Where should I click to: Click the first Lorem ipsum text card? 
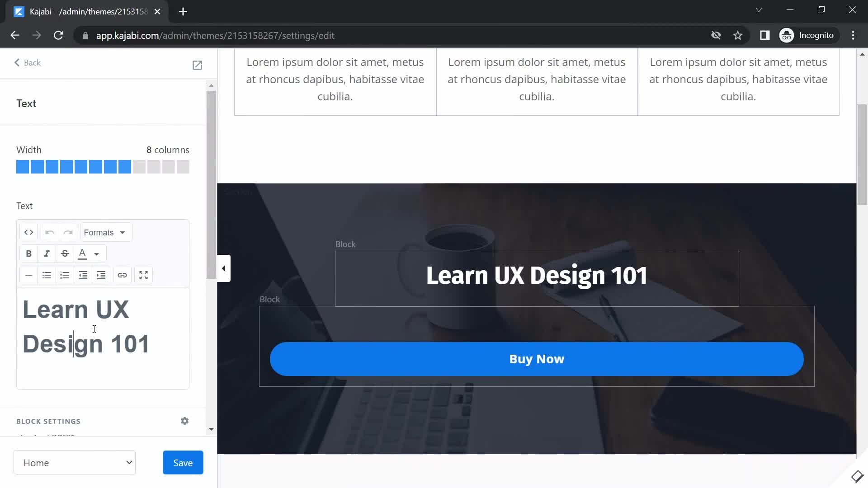pos(335,79)
